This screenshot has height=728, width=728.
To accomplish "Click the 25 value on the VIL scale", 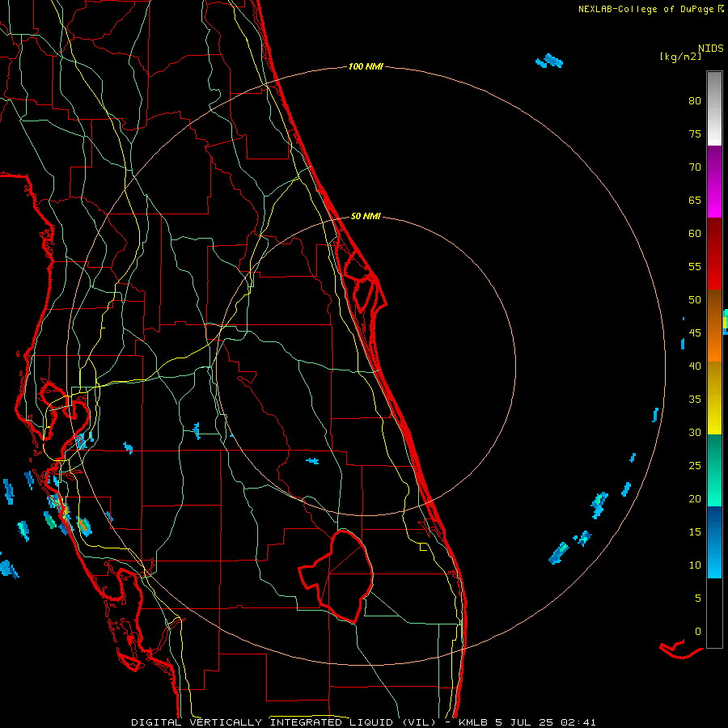I will [x=695, y=466].
